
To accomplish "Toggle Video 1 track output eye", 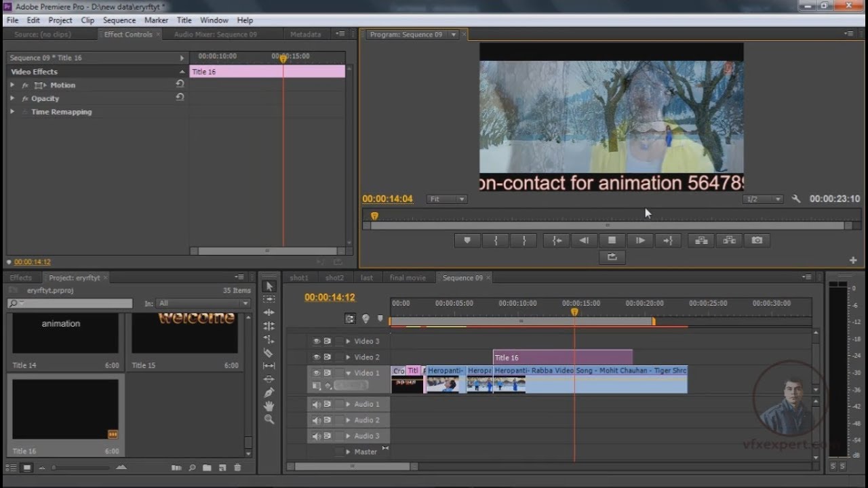I will pyautogui.click(x=317, y=373).
